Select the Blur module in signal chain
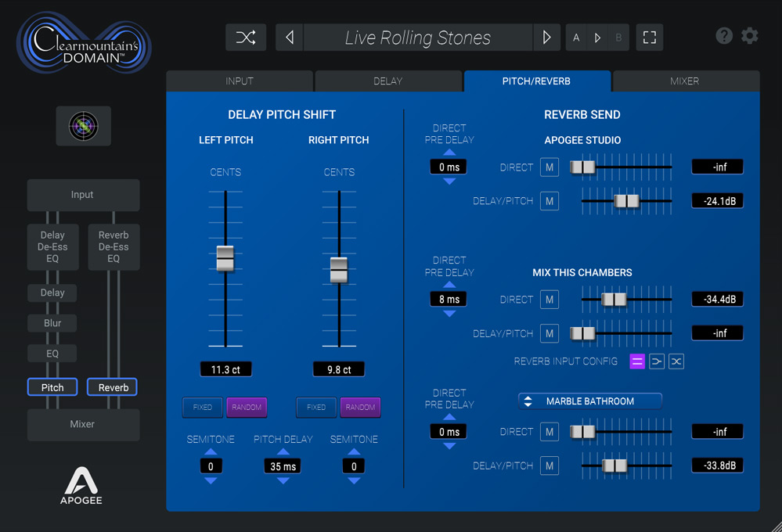The image size is (782, 532). 52,323
